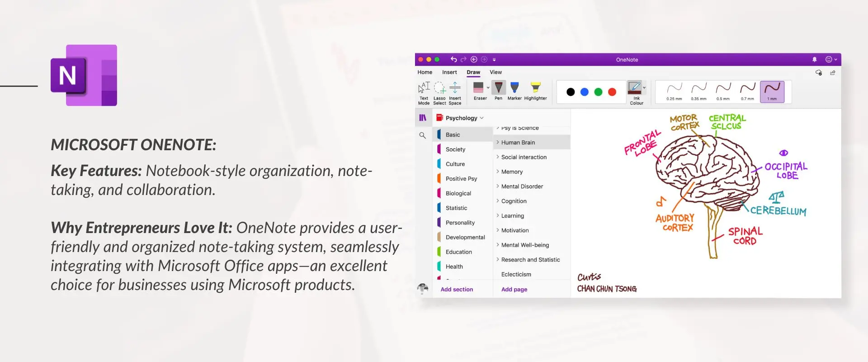Switch to the Draw ribbon tab
This screenshot has height=362, width=868.
tap(473, 72)
